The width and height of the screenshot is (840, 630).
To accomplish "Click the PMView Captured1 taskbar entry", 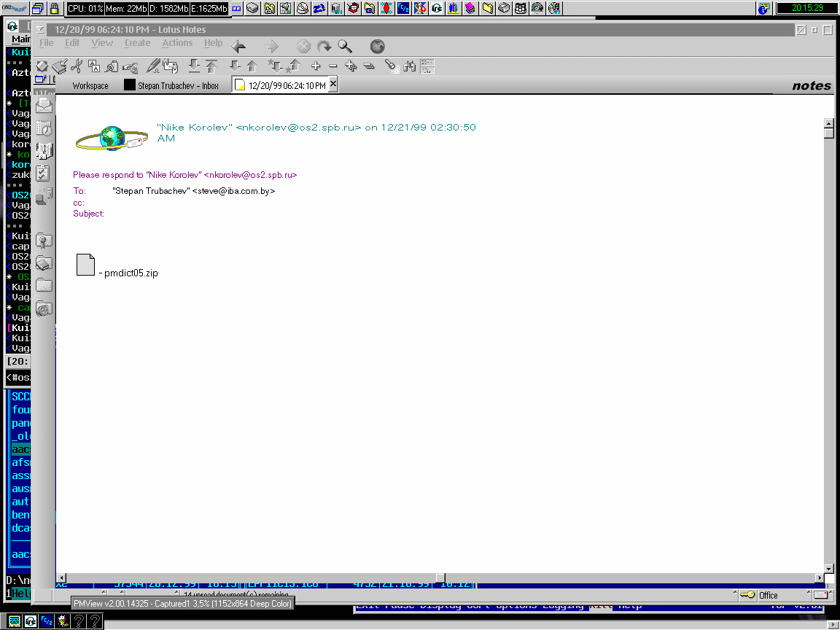I will (183, 604).
